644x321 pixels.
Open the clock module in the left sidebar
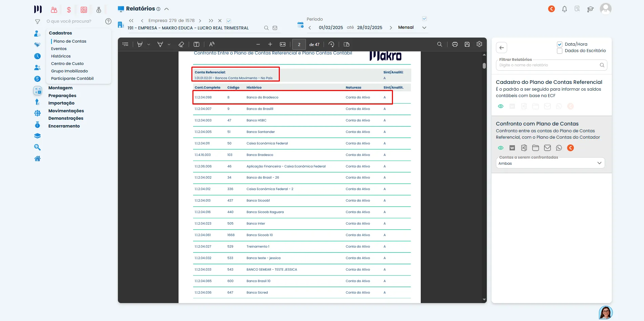(x=37, y=56)
